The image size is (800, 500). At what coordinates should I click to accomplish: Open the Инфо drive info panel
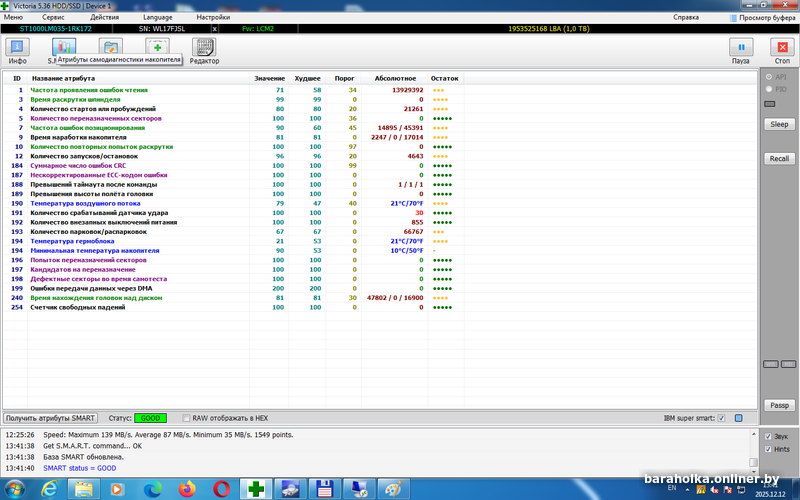click(x=18, y=50)
